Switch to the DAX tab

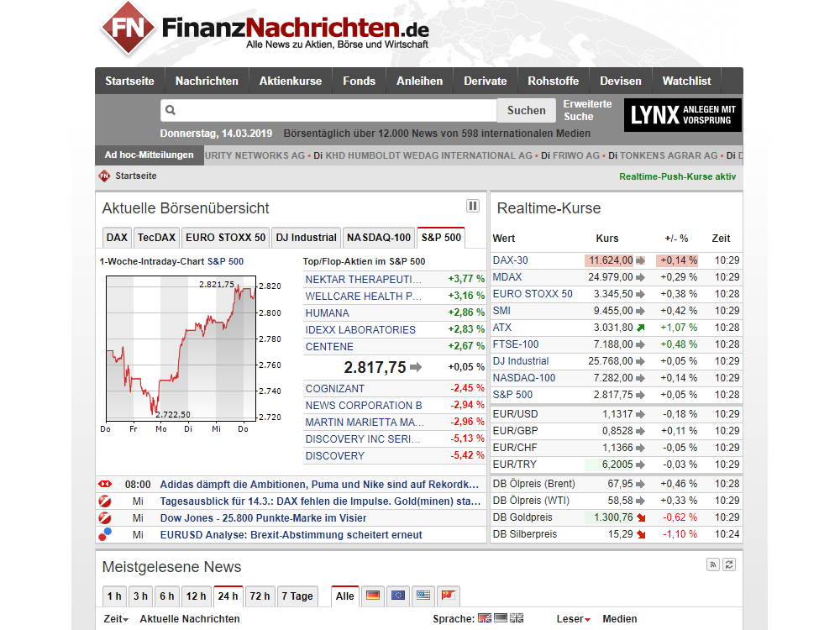pos(117,238)
